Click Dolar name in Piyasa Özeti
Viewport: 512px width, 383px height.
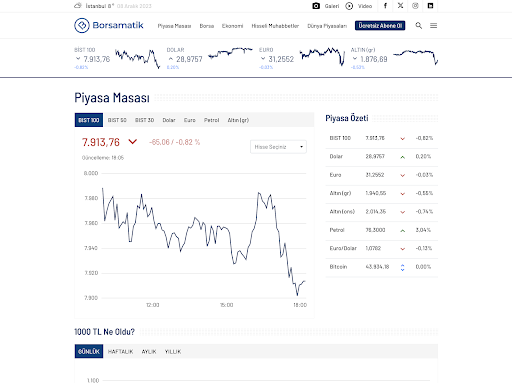point(336,156)
